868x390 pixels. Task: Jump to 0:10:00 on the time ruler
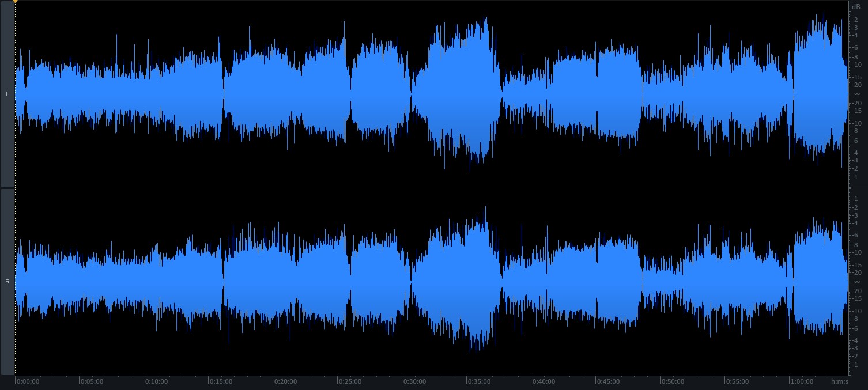point(156,381)
